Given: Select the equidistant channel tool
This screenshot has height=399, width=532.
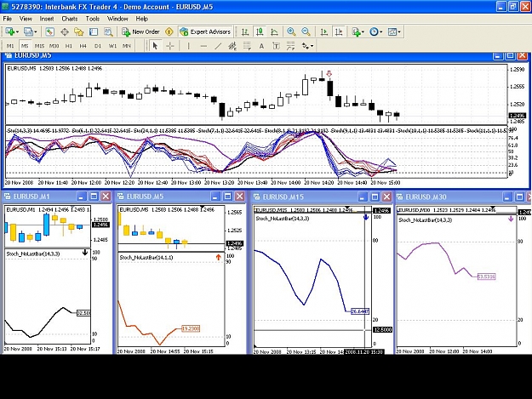Looking at the screenshot, I should [232, 46].
